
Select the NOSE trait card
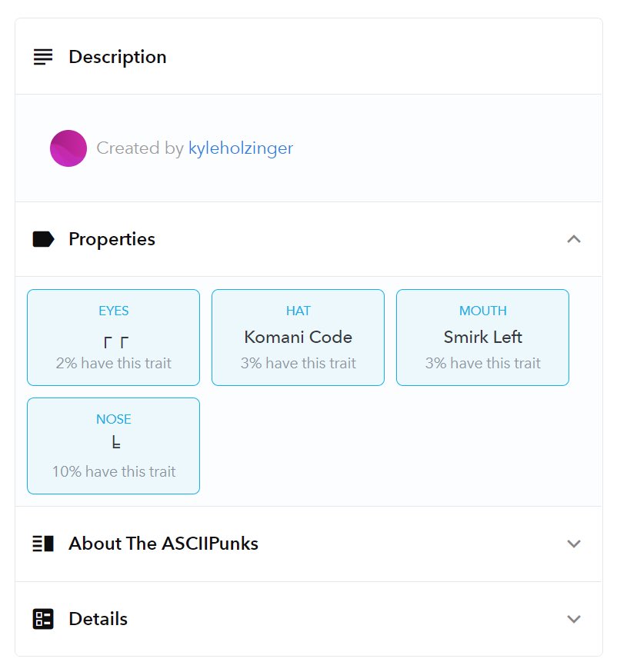pos(114,446)
